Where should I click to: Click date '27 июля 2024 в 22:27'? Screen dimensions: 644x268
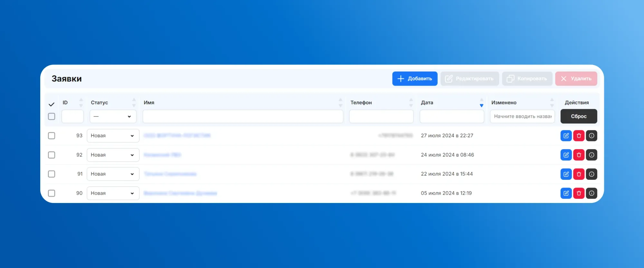pyautogui.click(x=447, y=135)
